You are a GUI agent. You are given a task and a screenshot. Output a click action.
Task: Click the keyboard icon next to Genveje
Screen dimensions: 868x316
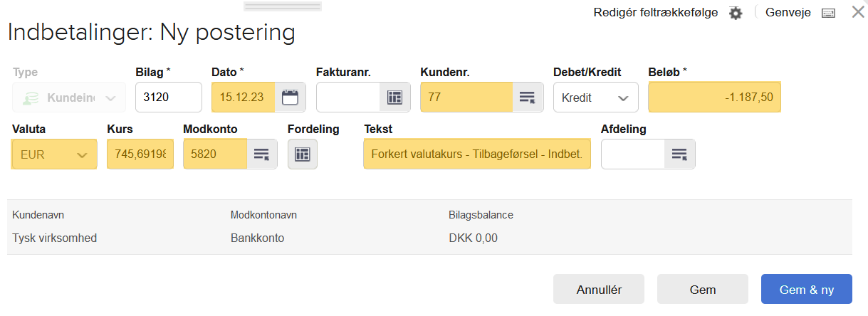pyautogui.click(x=827, y=13)
